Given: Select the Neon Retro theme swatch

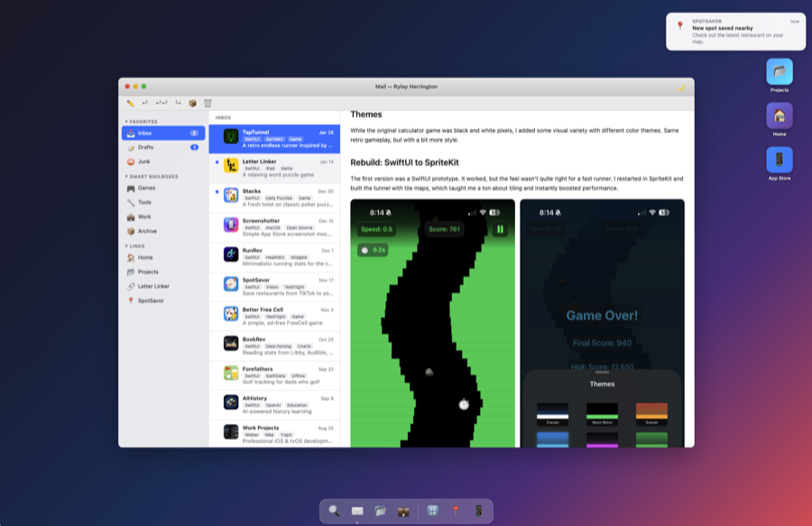Looking at the screenshot, I should coord(601,412).
